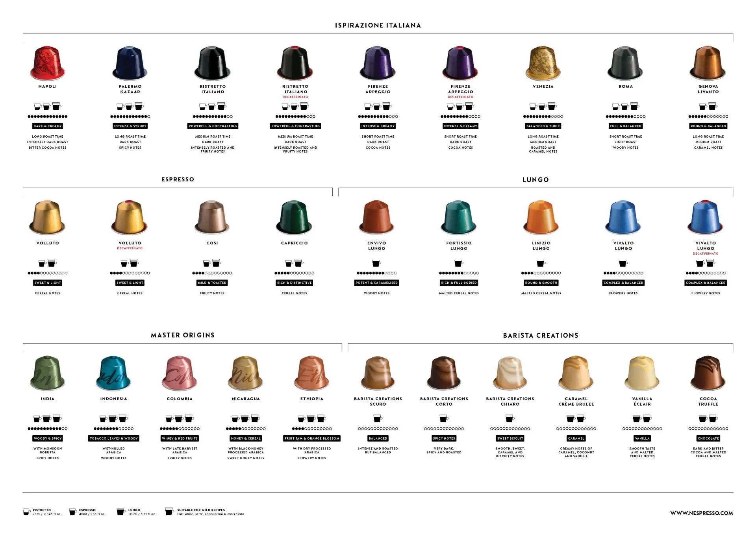Screen dimensions: 756x534
Task: Select the brown Cosi capsule image
Action: point(212,217)
